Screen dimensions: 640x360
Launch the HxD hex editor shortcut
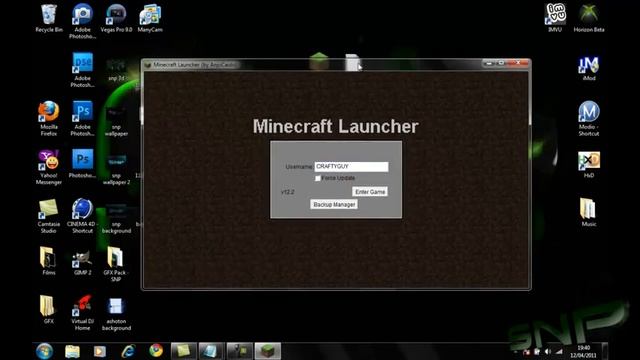pos(589,164)
